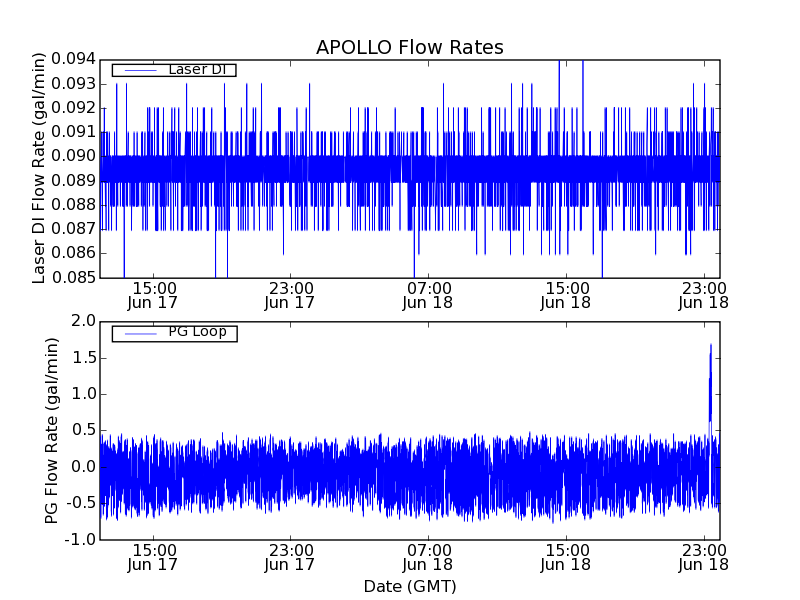Image resolution: width=800 pixels, height=600 pixels.
Task: Click 15:00 Jun 18 tick under PG Loop plot
Action: click(x=566, y=557)
